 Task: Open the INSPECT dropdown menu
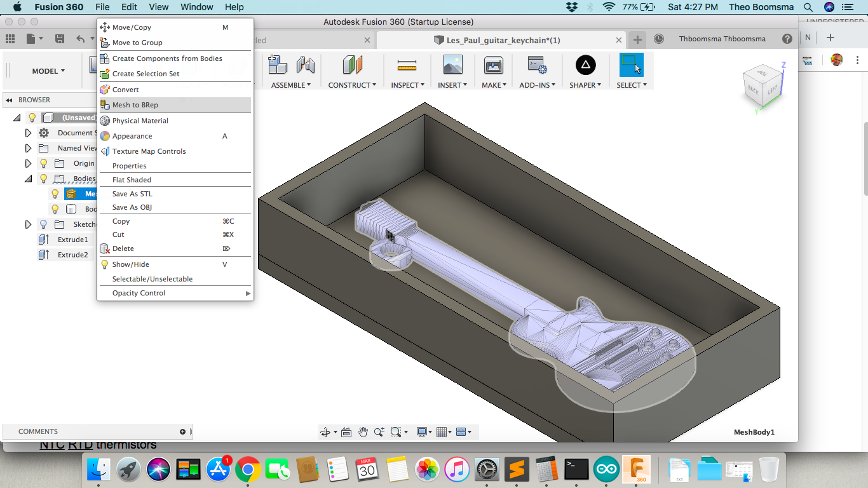(407, 85)
